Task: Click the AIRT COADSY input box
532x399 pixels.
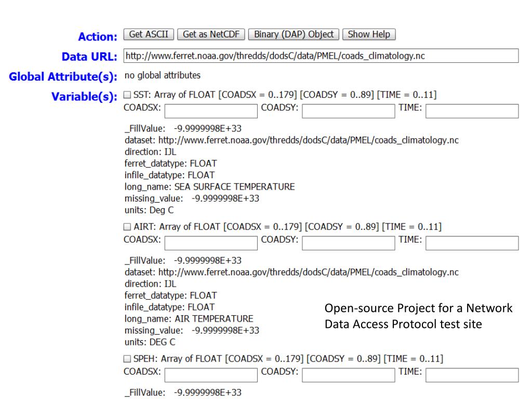Action: [349, 243]
